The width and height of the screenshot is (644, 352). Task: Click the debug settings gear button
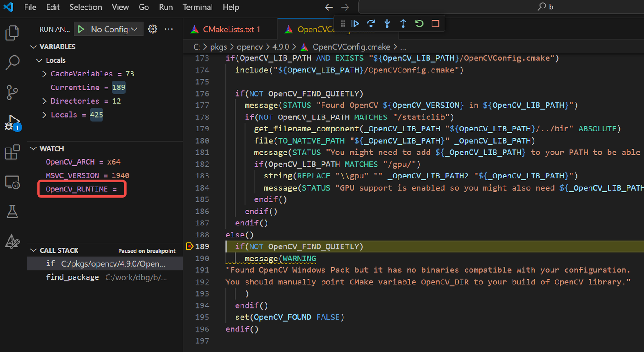click(153, 29)
